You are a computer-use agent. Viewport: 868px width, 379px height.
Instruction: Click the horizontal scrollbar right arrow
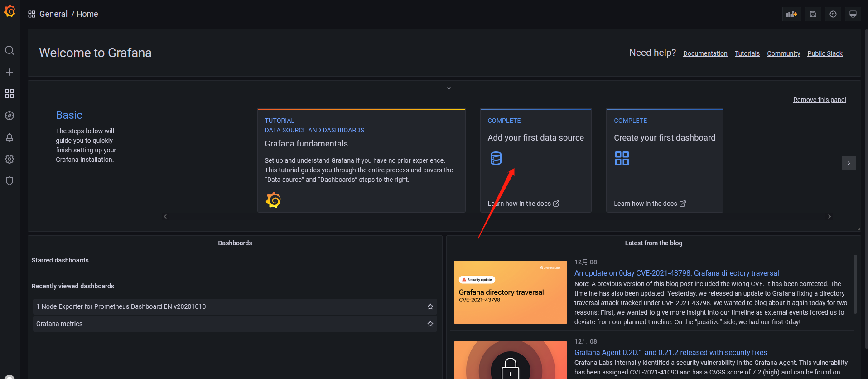[x=829, y=217]
